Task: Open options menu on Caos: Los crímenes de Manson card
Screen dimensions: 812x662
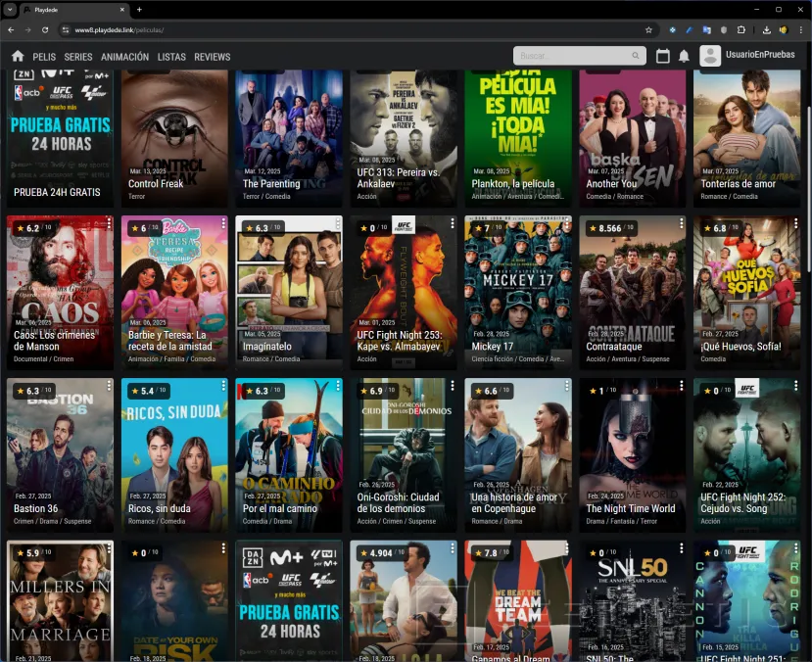Action: tap(109, 223)
